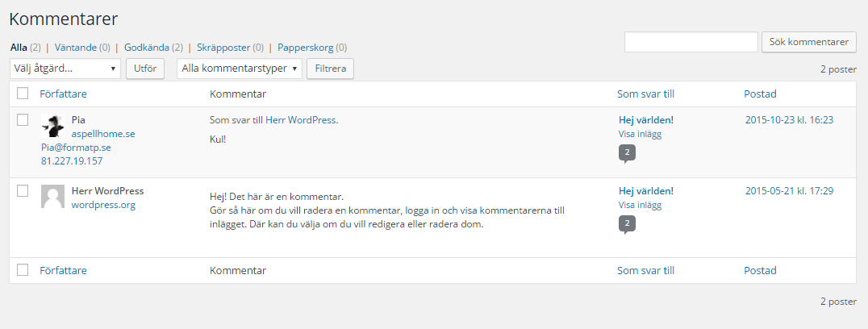The image size is (868, 329).
Task: Open the aspellhome.se author link
Action: point(103,134)
